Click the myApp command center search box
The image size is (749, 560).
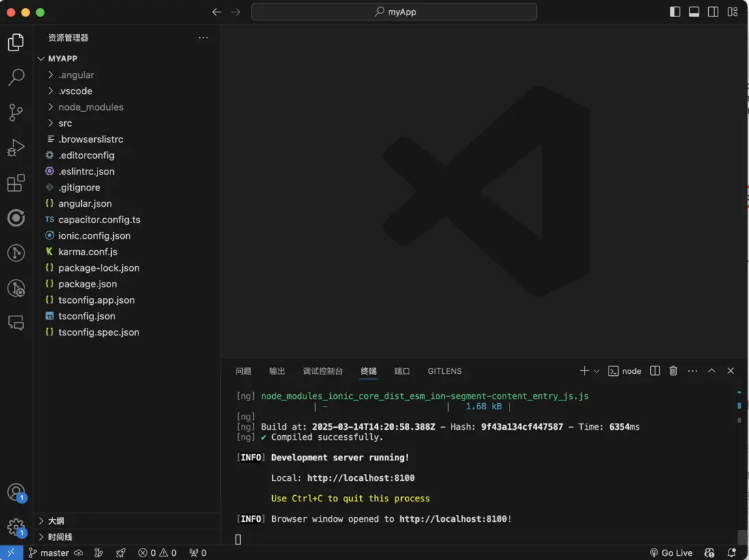point(394,12)
